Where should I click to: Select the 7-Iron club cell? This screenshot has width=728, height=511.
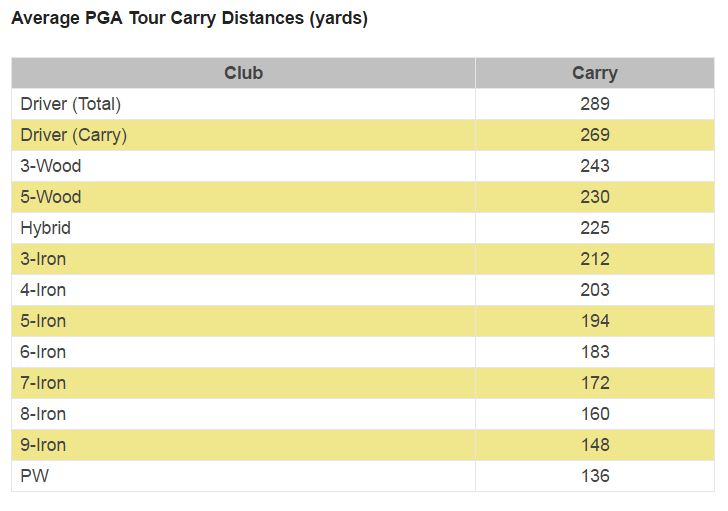tap(43, 383)
